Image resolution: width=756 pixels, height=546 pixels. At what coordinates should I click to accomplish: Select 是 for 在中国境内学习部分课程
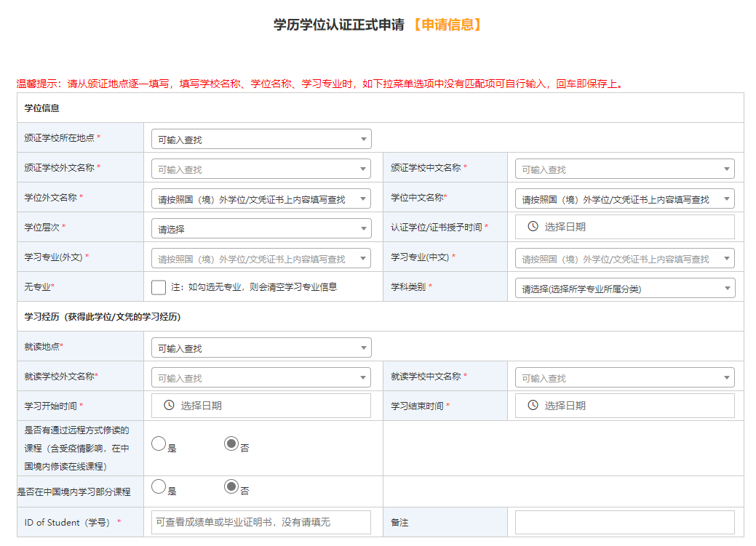[x=159, y=486]
